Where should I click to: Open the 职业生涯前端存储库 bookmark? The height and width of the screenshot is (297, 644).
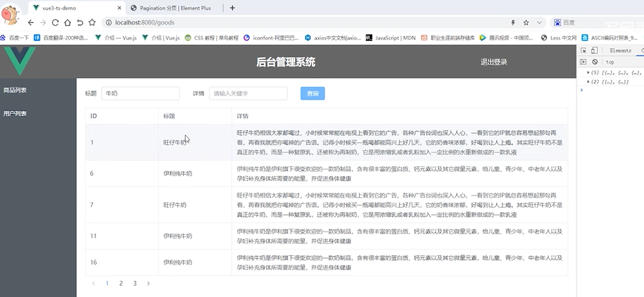(x=448, y=38)
